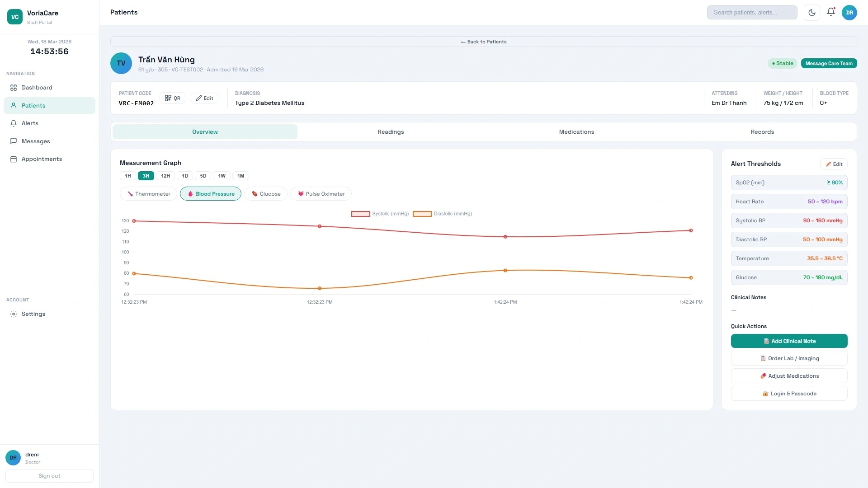Set graph range to 1W
Image resolution: width=868 pixels, height=488 pixels.
222,176
